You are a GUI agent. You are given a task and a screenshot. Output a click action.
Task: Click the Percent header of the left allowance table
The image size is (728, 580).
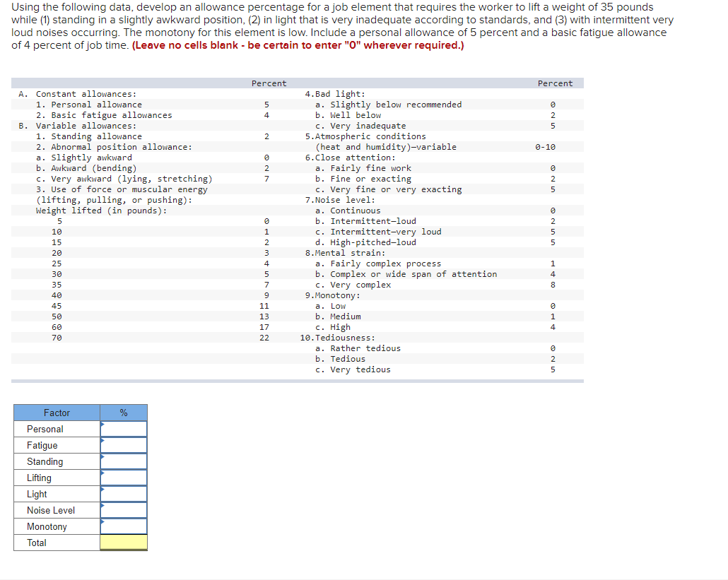coord(269,83)
